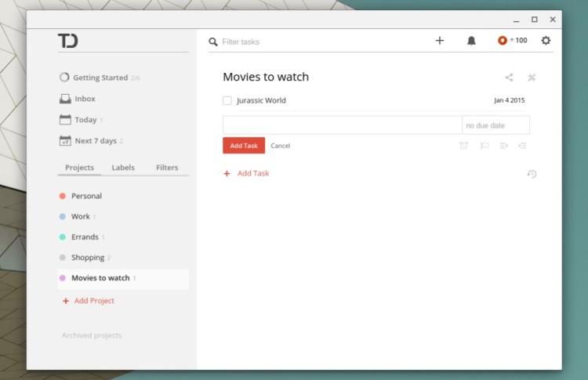
Task: Switch to the Projects tab
Action: point(79,168)
